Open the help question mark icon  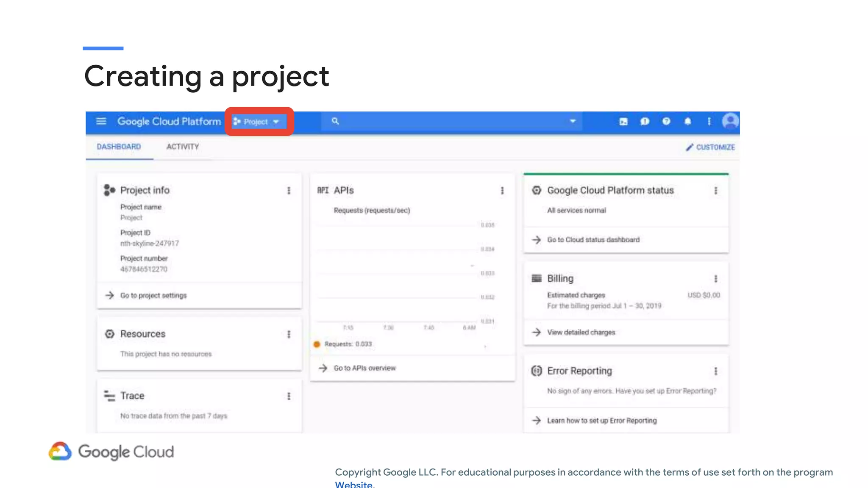click(666, 122)
